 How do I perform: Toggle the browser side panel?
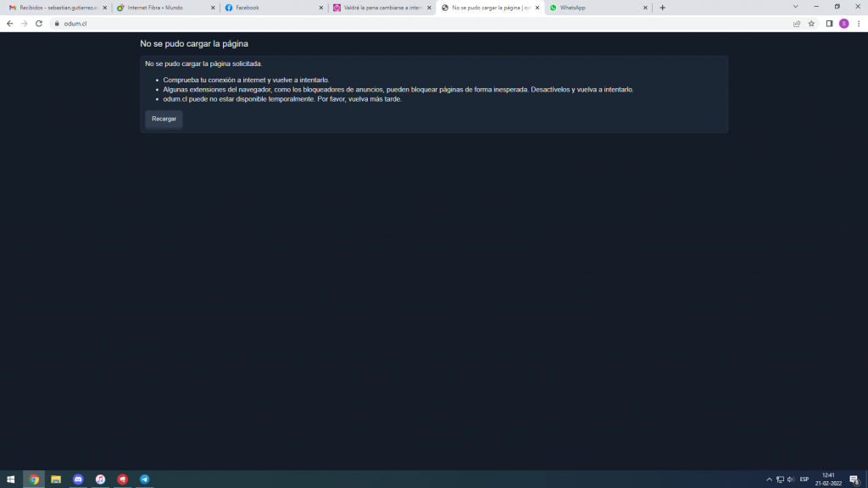click(x=829, y=24)
